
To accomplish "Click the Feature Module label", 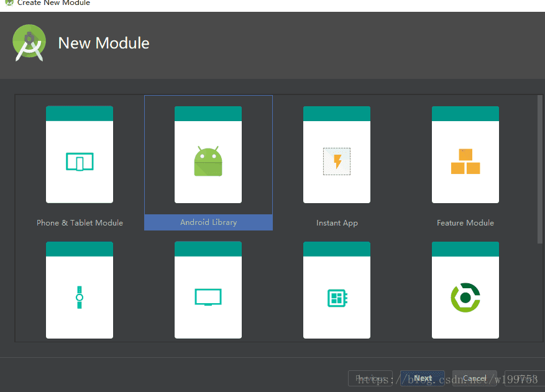I will pyautogui.click(x=465, y=223).
